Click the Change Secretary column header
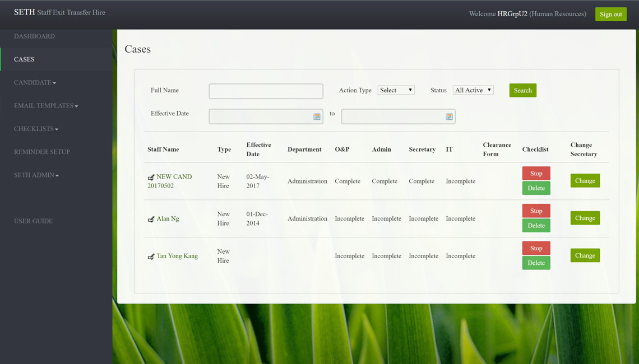The image size is (639, 364). (x=584, y=150)
